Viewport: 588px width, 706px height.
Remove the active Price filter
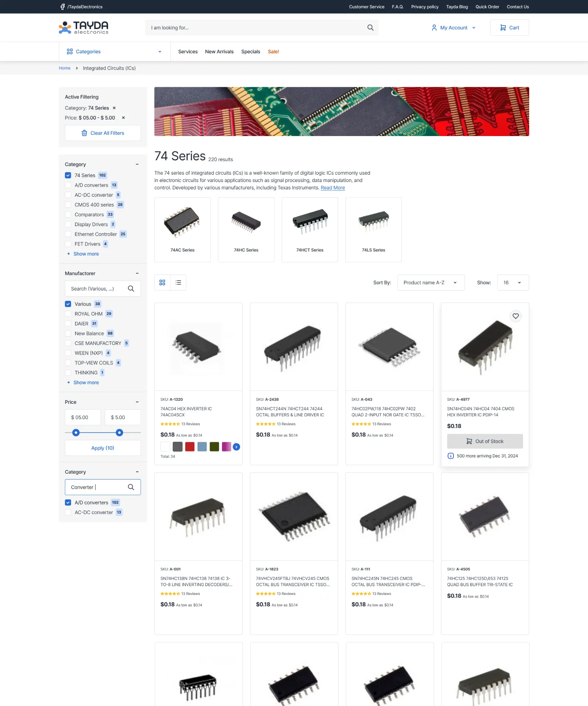coord(123,118)
